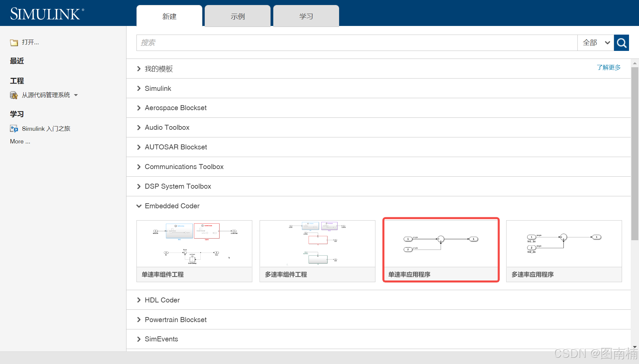
Task: Click the search magnifier button
Action: click(621, 43)
